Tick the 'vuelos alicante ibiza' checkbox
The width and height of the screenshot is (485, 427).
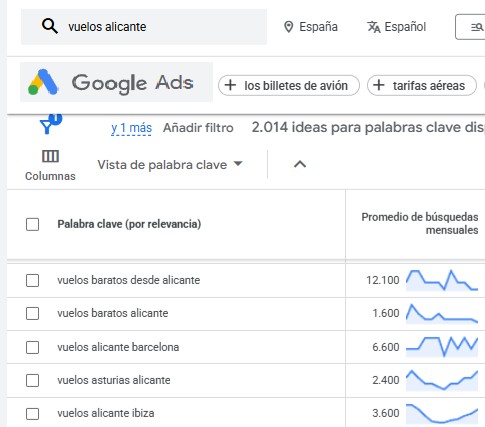[32, 414]
